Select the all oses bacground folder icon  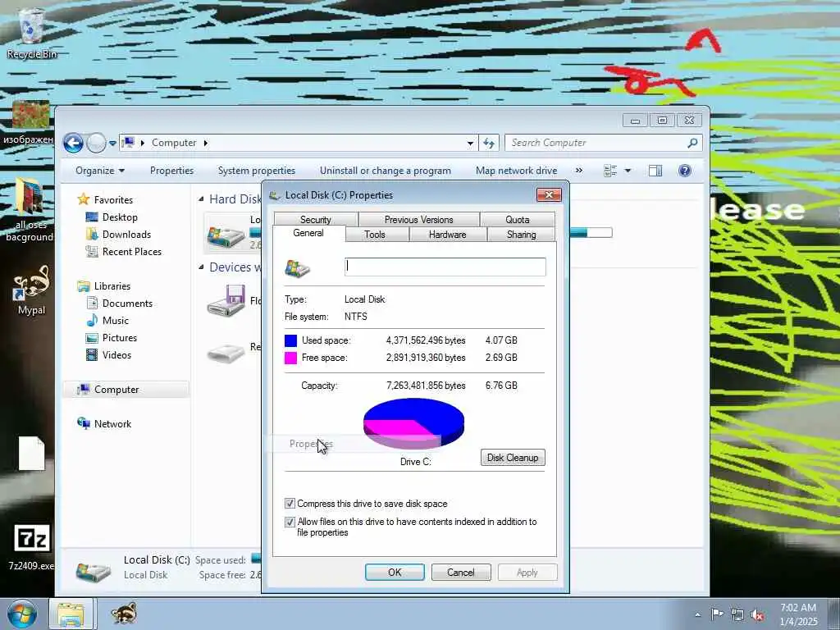pos(29,211)
